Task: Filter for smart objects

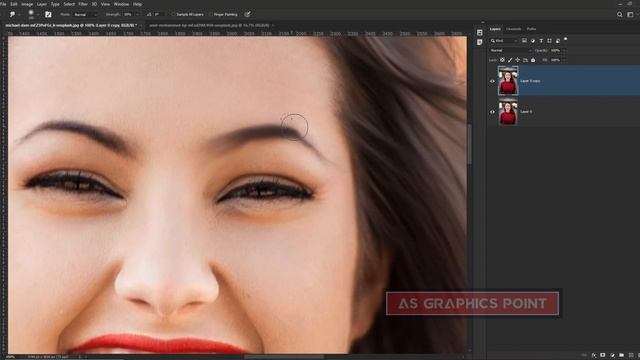Action: click(558, 41)
